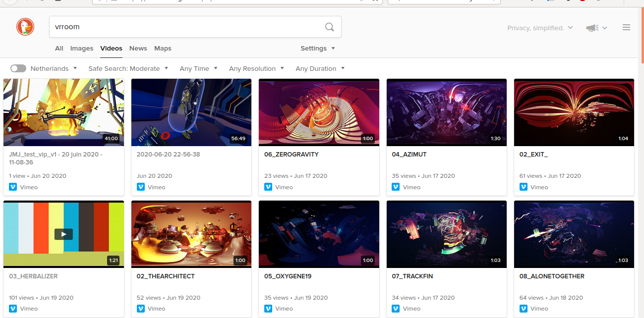
Task: Switch to the Images tab
Action: [x=82, y=48]
